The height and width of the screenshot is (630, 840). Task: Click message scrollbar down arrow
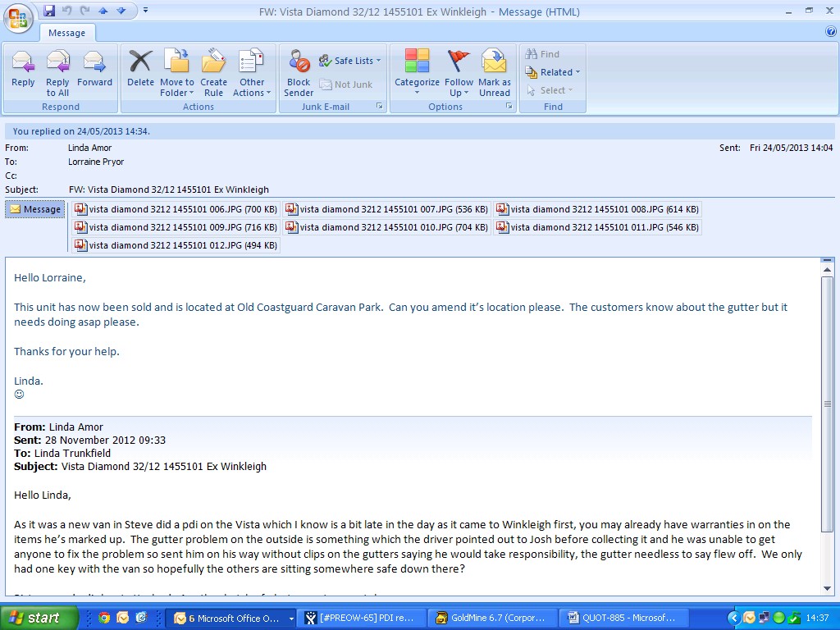coord(827,588)
